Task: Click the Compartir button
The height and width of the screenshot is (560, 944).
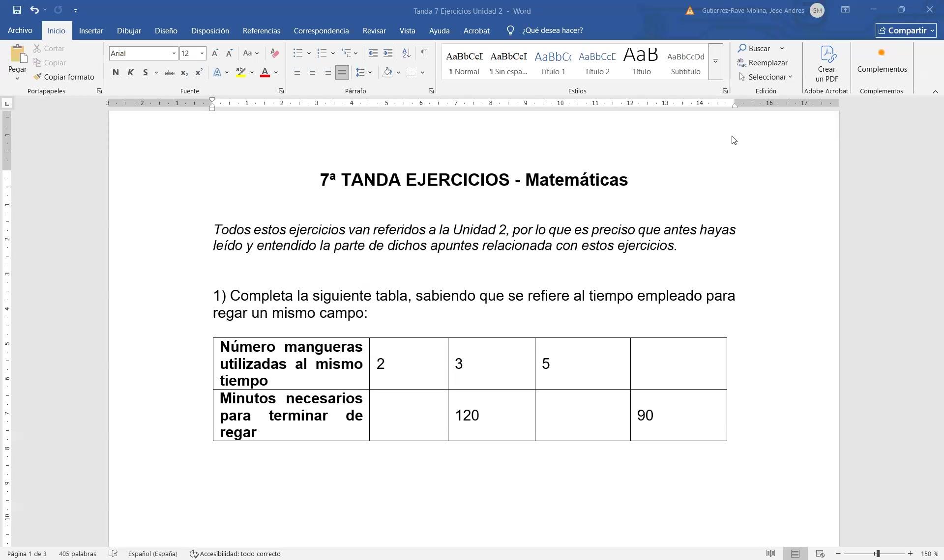Action: pos(905,30)
